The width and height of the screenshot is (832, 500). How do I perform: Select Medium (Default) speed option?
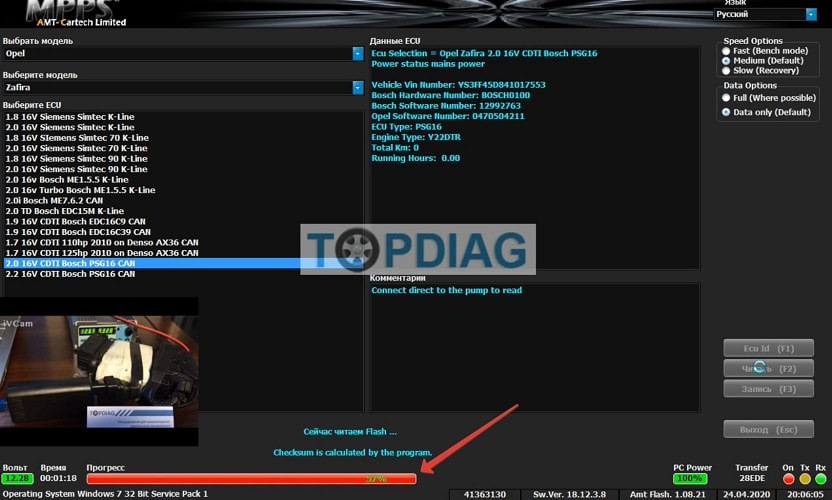point(762,61)
